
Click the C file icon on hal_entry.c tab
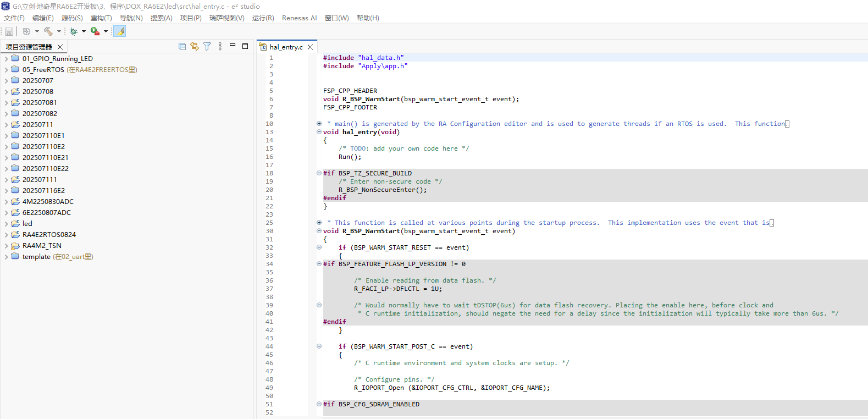pos(263,47)
